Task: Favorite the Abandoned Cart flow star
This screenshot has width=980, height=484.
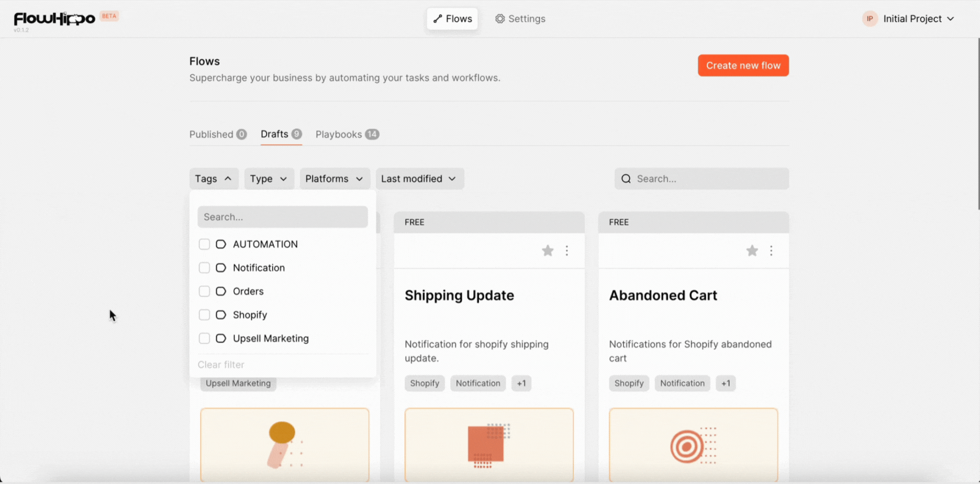Action: pos(752,251)
